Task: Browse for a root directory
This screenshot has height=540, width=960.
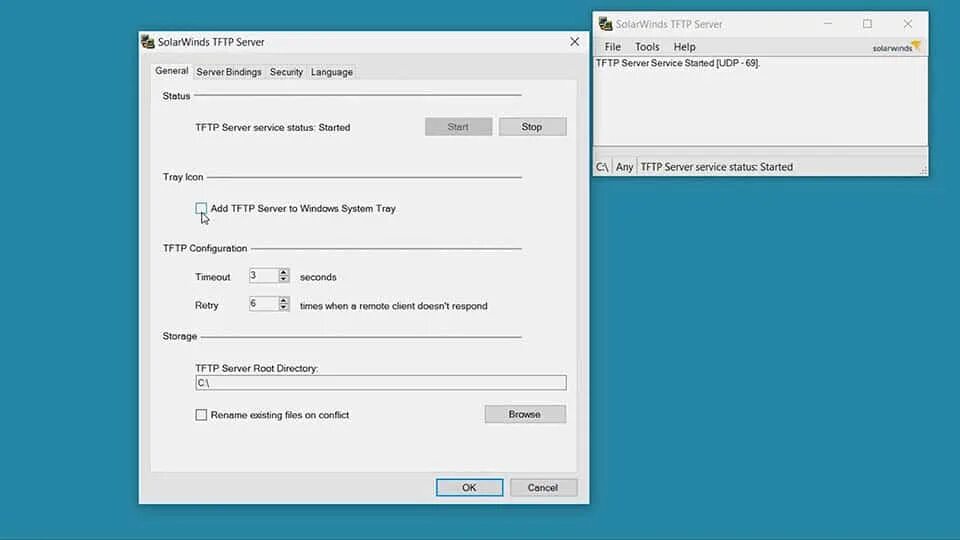Action: [x=525, y=414]
